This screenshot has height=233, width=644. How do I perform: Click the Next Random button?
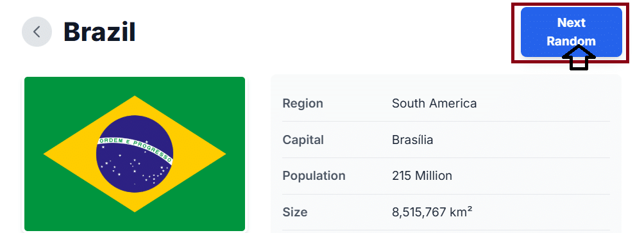click(572, 31)
